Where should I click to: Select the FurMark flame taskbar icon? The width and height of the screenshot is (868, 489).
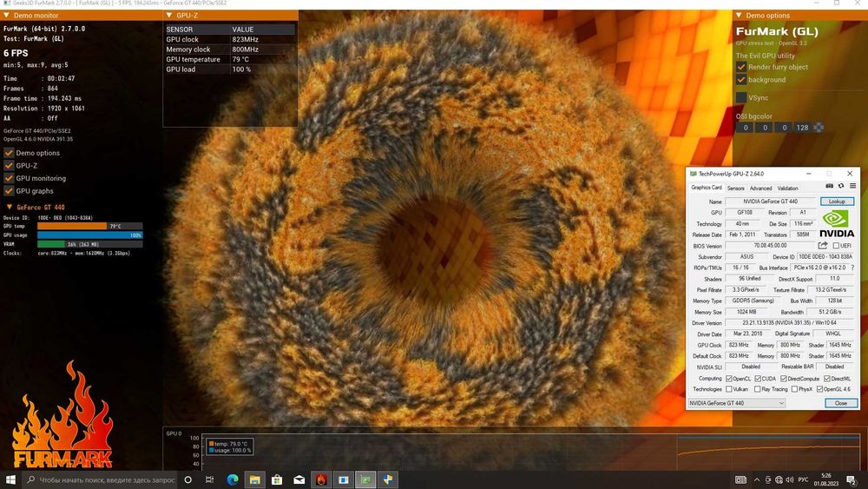click(x=321, y=479)
